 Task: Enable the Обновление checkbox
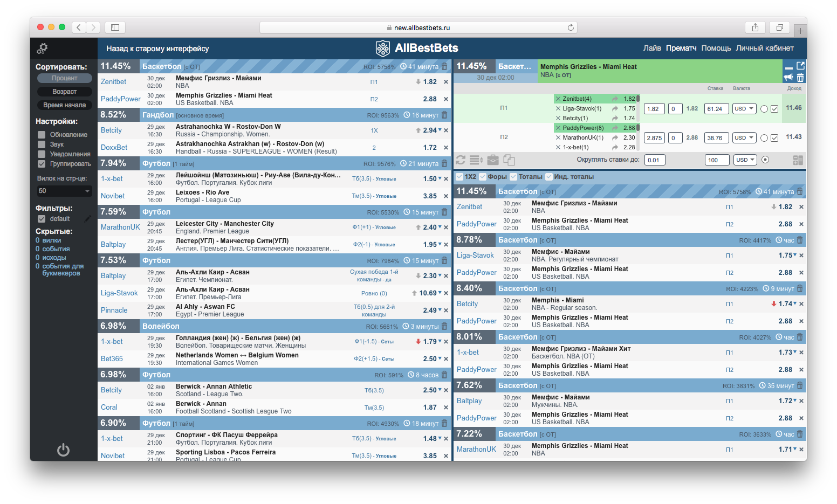pyautogui.click(x=42, y=135)
